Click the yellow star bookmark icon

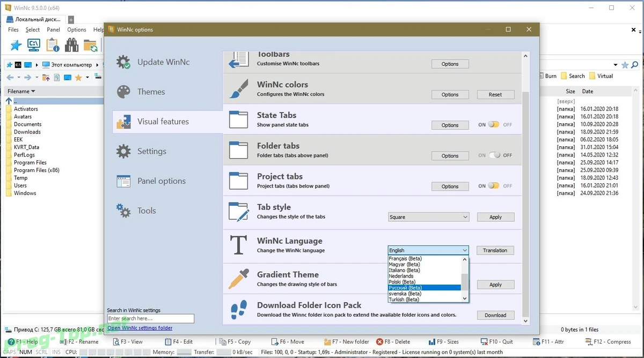78,78
